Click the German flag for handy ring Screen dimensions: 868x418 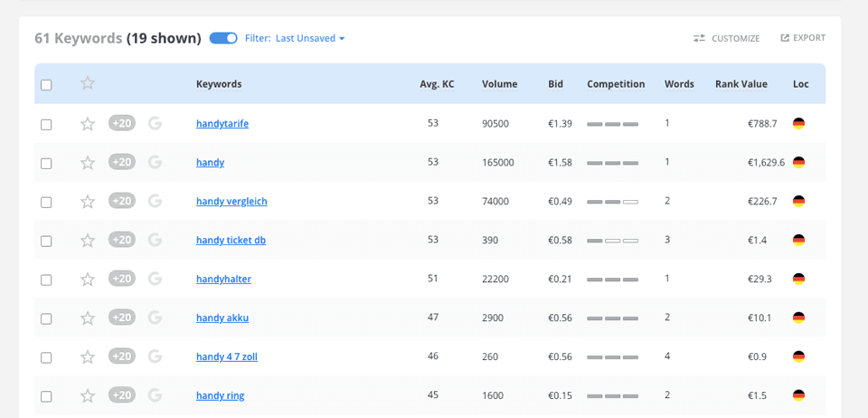pyautogui.click(x=798, y=395)
